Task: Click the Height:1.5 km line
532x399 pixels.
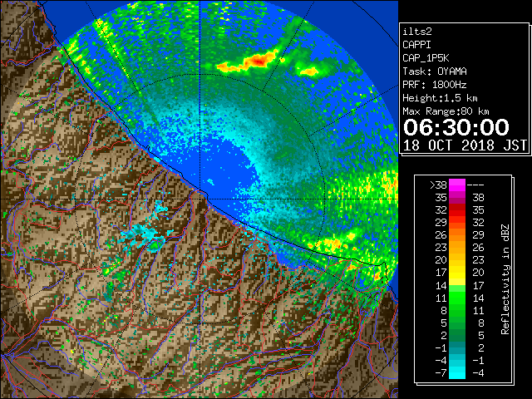Action: tap(440, 98)
